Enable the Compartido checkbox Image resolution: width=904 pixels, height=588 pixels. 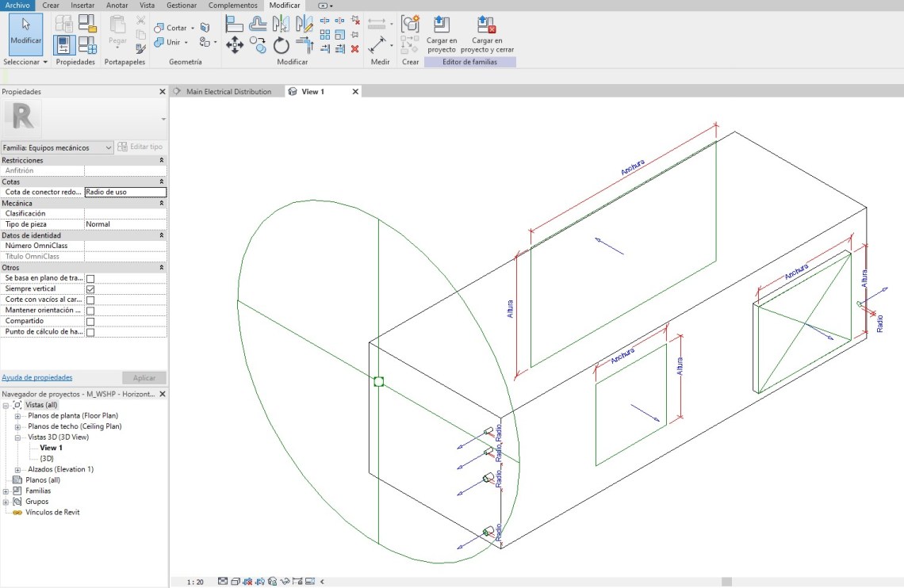click(90, 322)
